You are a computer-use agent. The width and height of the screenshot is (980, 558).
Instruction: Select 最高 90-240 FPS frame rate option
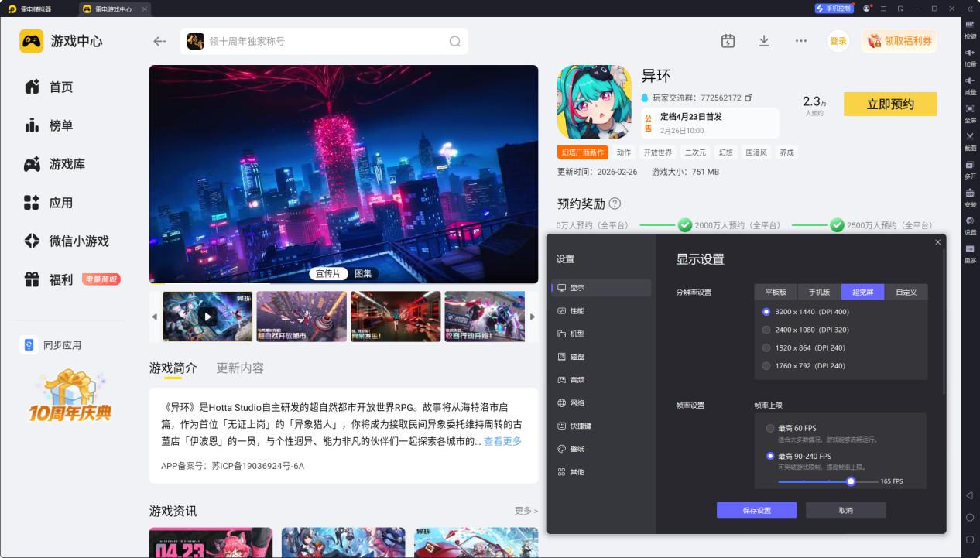tap(799, 456)
